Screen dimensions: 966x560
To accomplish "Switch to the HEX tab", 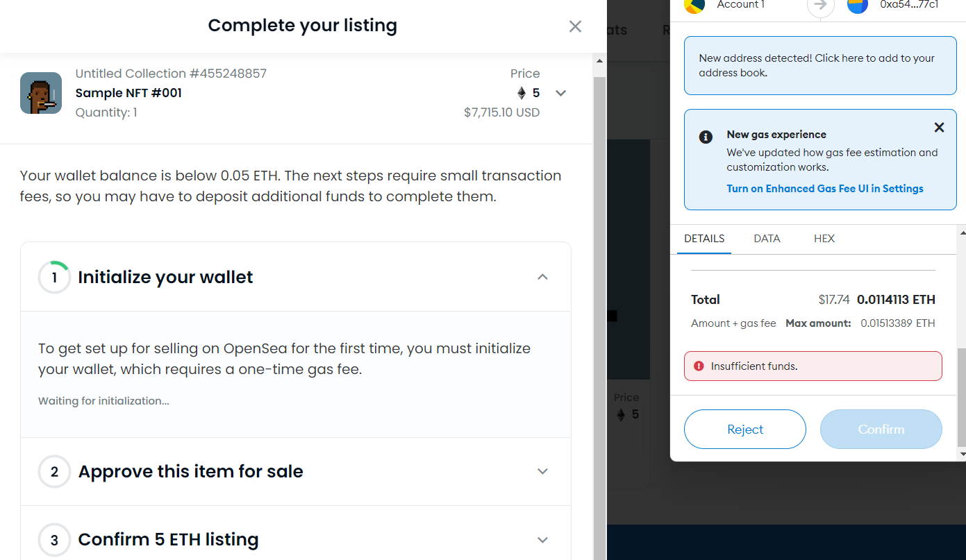I will coord(824,239).
